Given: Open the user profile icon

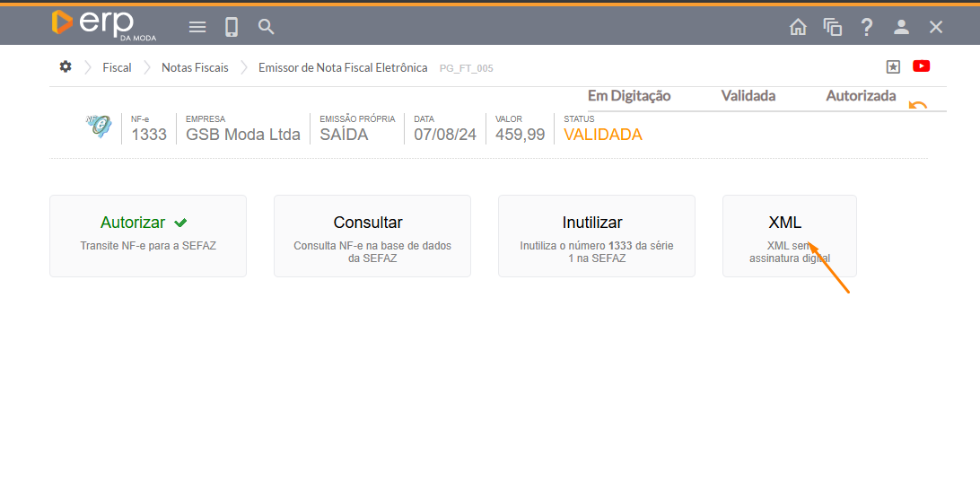Looking at the screenshot, I should [x=901, y=27].
